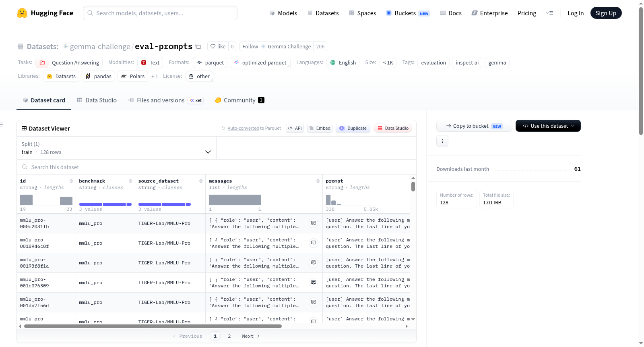
Task: Focus the search models, datasets, users field
Action: (x=160, y=13)
